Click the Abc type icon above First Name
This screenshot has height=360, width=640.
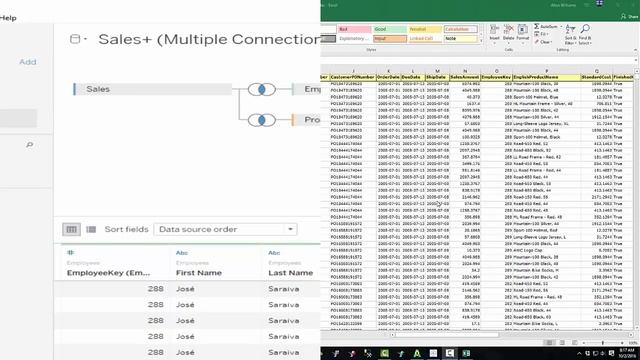coord(182,253)
